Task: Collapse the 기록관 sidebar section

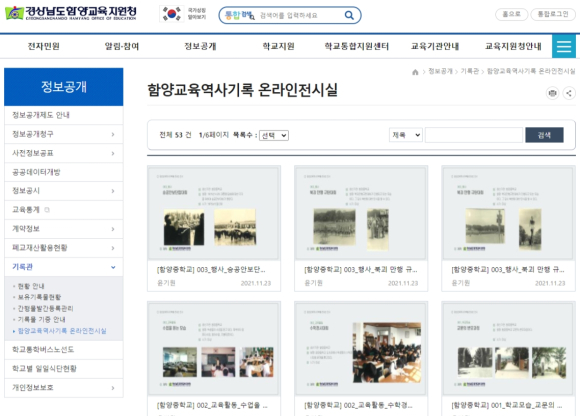Action: (x=113, y=267)
